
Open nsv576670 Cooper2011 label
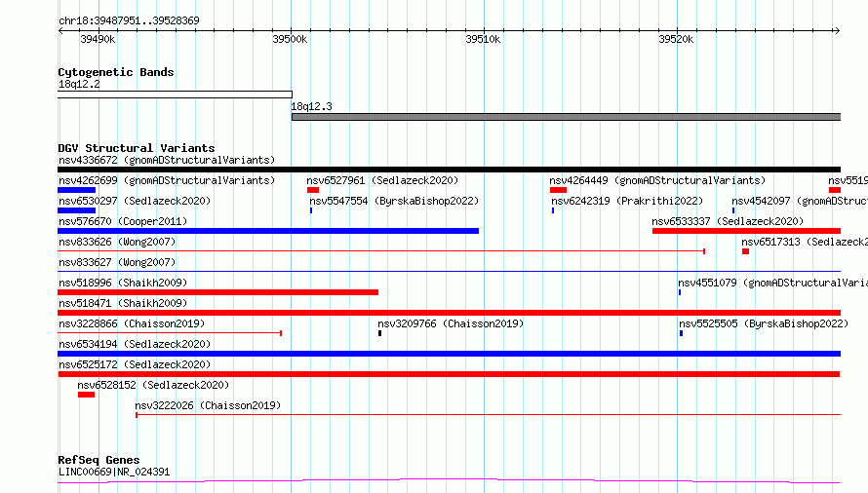[123, 221]
